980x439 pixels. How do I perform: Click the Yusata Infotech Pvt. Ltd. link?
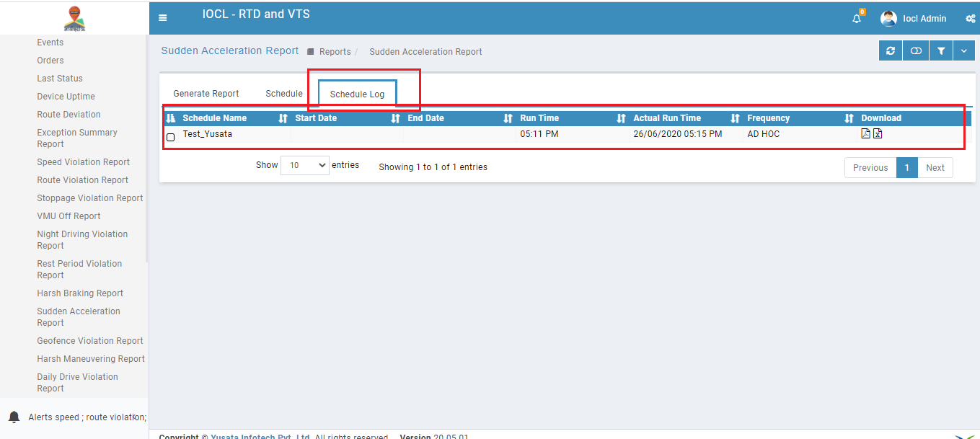(261, 437)
